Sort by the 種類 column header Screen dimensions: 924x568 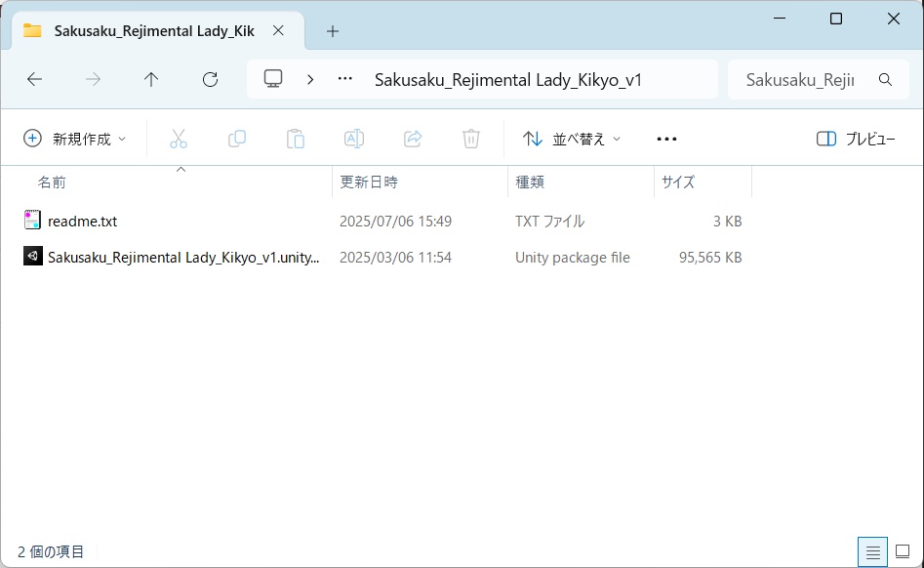[x=530, y=183]
